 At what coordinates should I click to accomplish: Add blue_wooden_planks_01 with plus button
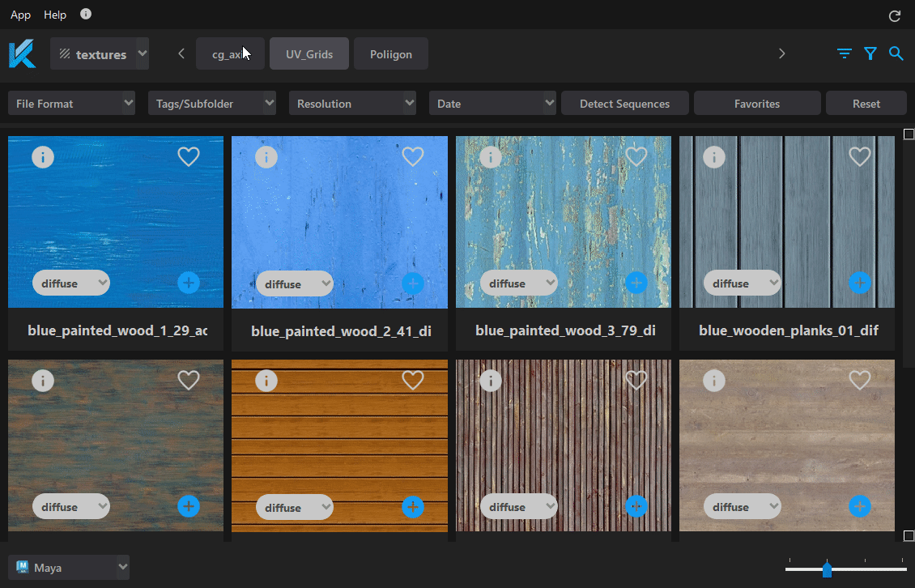860,283
